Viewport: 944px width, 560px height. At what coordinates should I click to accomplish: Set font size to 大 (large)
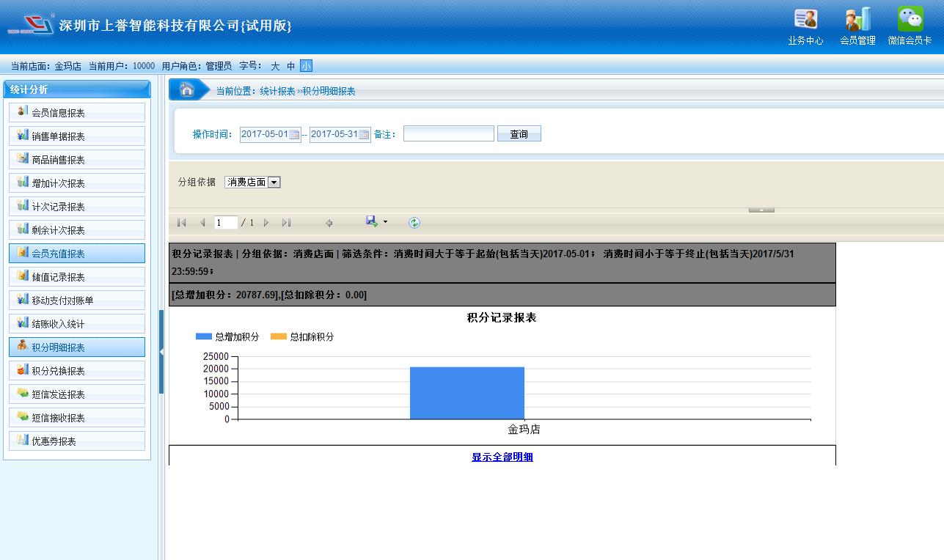pyautogui.click(x=275, y=66)
